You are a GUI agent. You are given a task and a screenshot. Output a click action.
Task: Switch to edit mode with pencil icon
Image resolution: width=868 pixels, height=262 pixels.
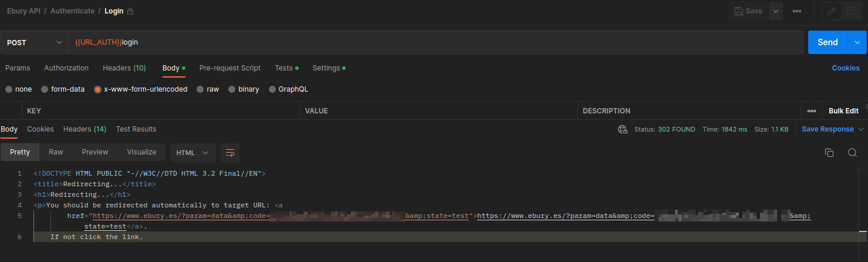831,11
